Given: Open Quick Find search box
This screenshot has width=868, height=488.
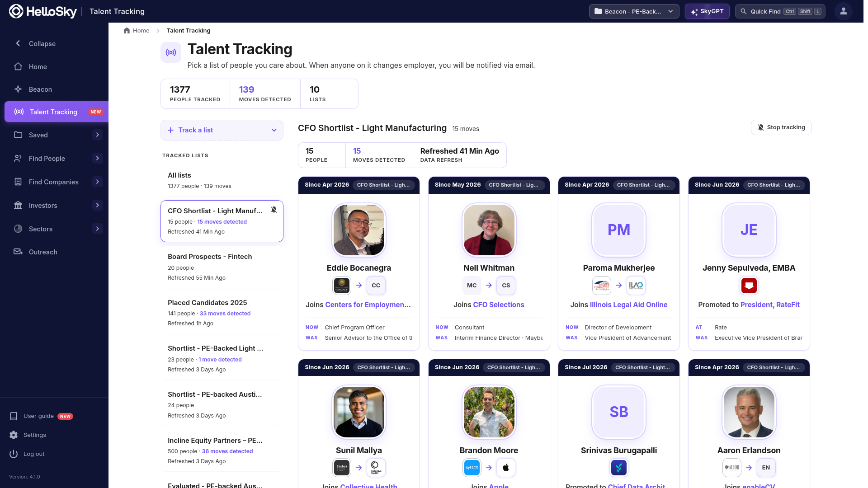Looking at the screenshot, I should (x=780, y=11).
